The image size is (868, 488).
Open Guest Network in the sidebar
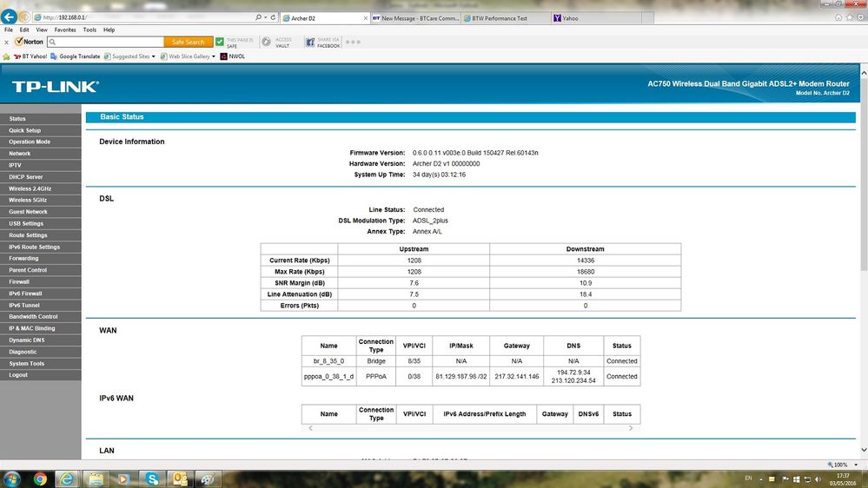pyautogui.click(x=41, y=212)
